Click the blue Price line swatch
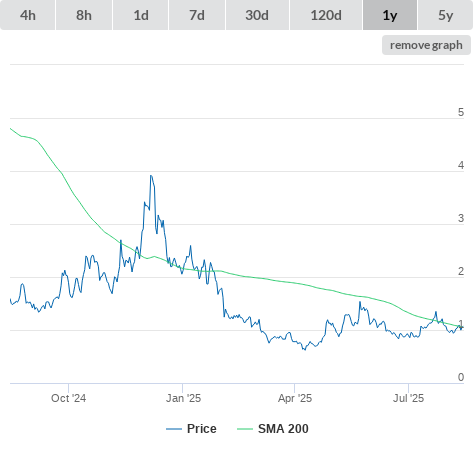Screen dimensions: 474x455 click(174, 429)
